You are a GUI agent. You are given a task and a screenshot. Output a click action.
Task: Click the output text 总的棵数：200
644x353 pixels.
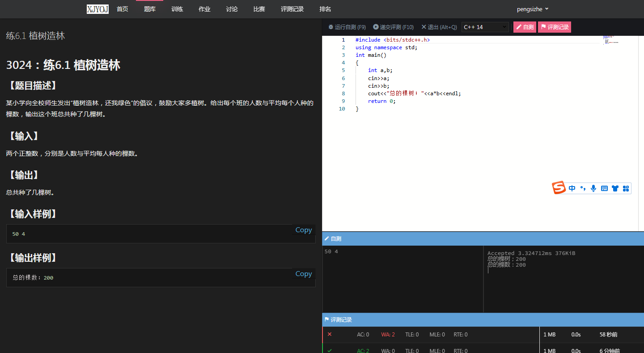[506, 265]
